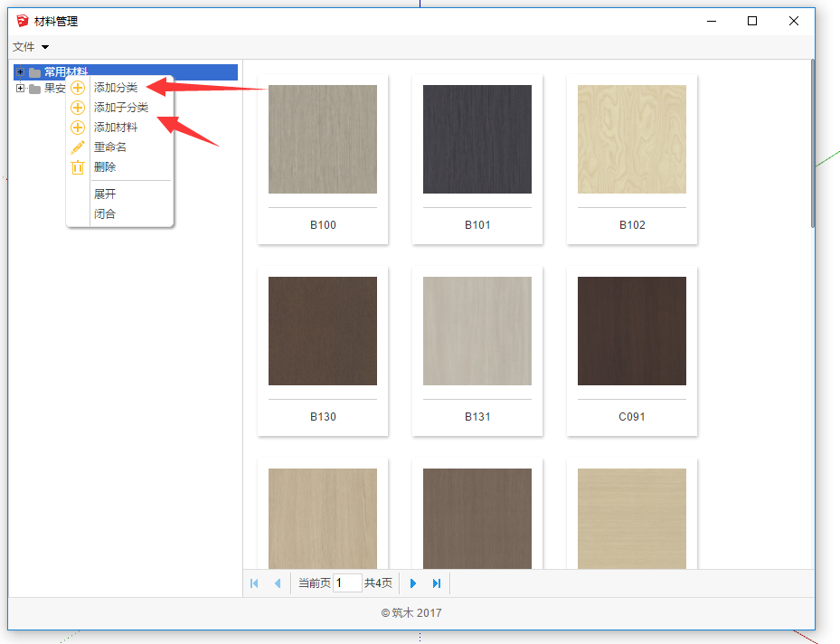Click the plus icon beside 添加材料

click(x=78, y=128)
